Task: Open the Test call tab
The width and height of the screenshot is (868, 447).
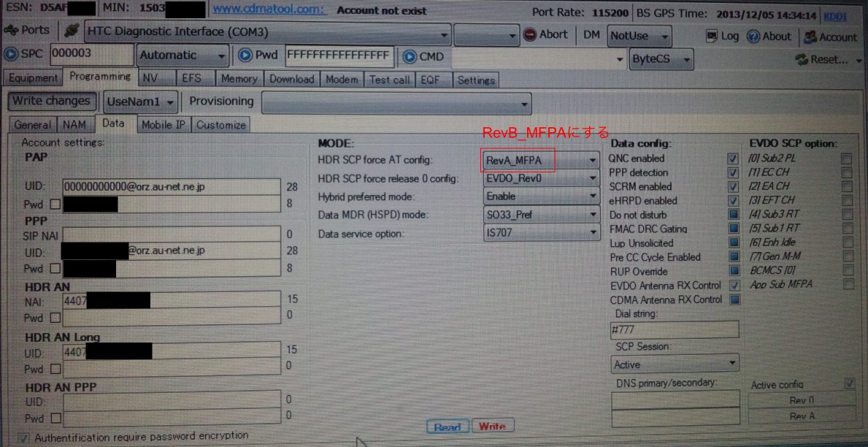Action: [389, 80]
